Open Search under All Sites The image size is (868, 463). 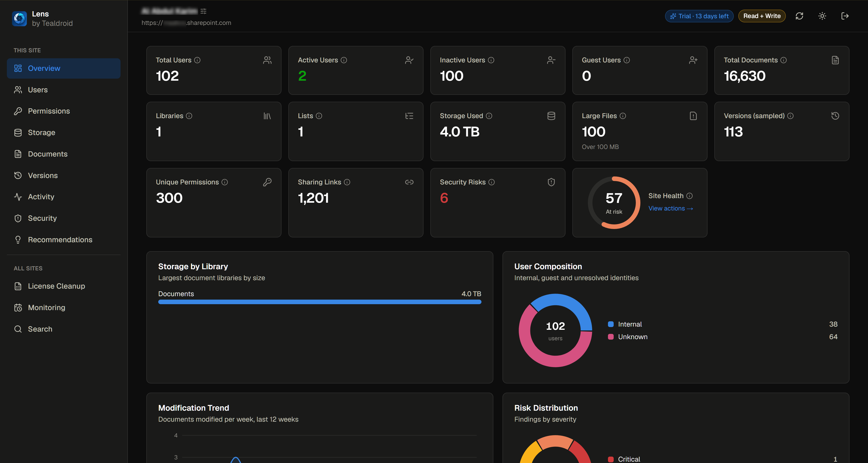tap(64, 329)
